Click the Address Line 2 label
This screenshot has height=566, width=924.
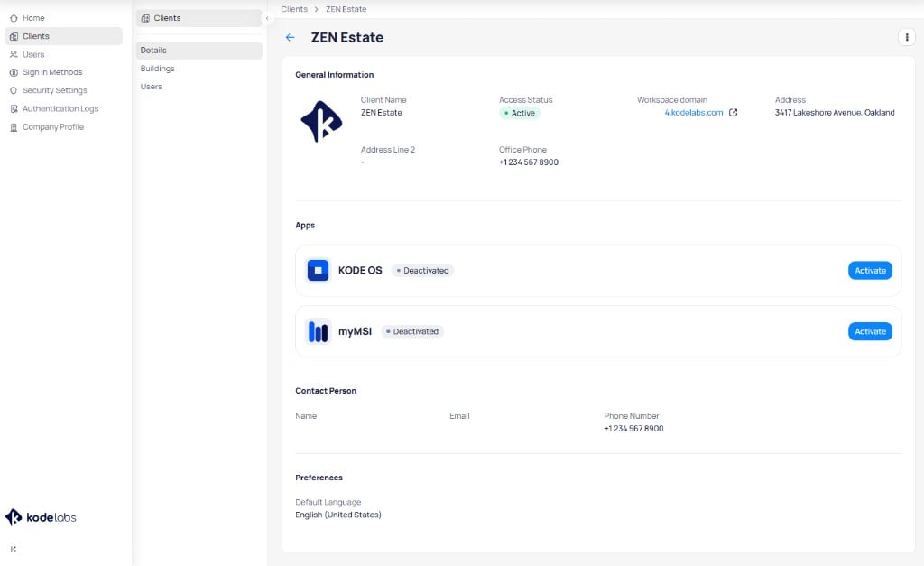coord(388,150)
